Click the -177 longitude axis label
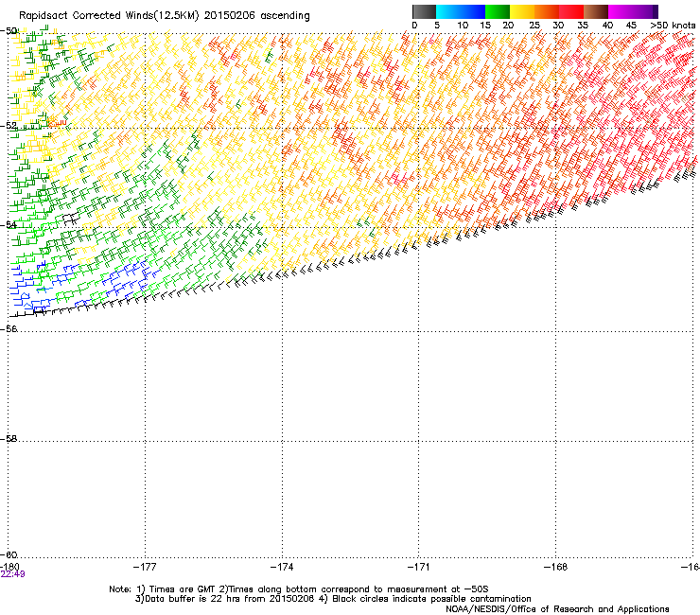 (145, 567)
